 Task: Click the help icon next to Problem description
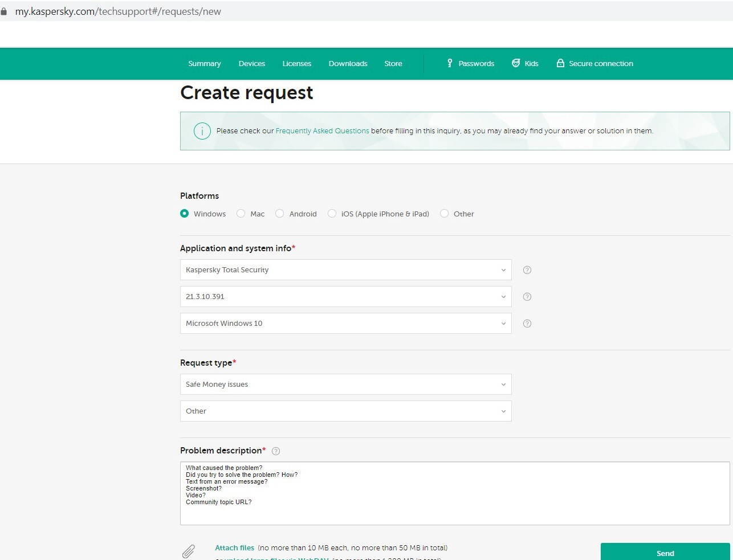point(276,451)
